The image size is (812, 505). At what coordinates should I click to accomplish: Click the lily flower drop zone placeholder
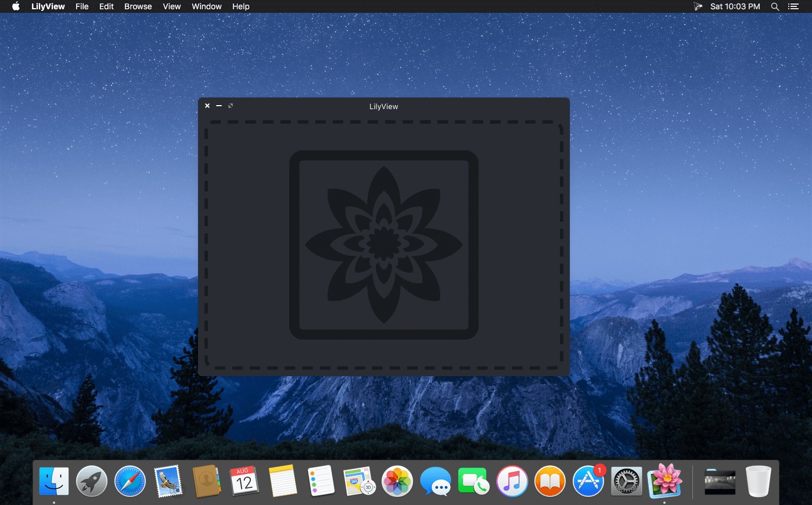coord(384,245)
